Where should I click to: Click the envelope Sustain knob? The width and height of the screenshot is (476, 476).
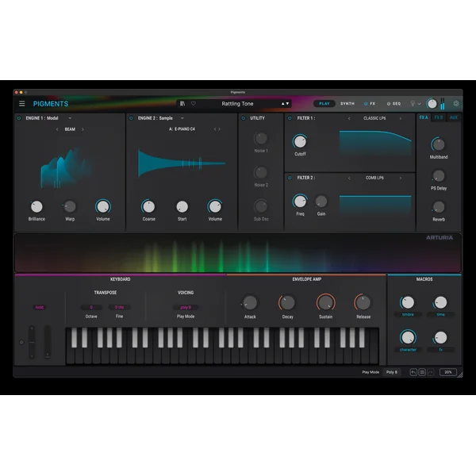(x=326, y=302)
